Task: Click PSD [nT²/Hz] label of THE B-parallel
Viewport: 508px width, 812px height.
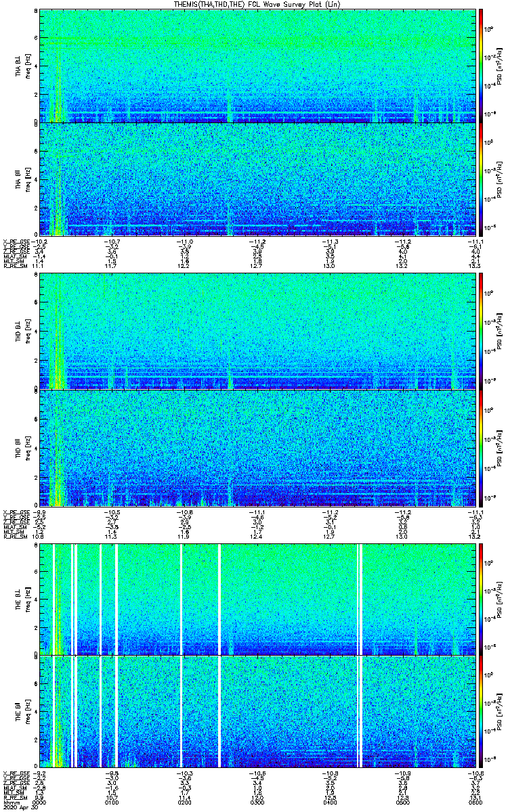Action: click(499, 712)
